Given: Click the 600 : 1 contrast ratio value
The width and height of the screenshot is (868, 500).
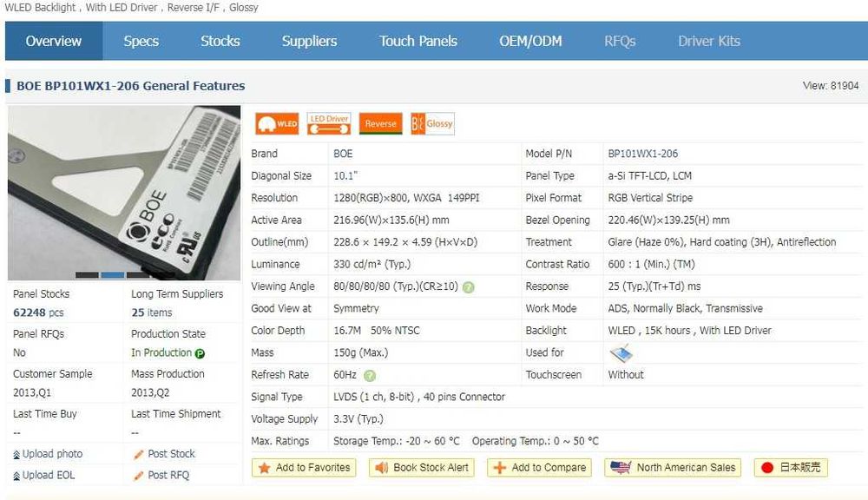Looking at the screenshot, I should [651, 264].
